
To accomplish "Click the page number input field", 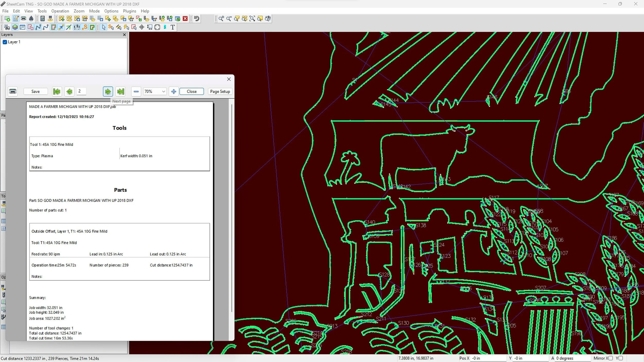I will (81, 91).
